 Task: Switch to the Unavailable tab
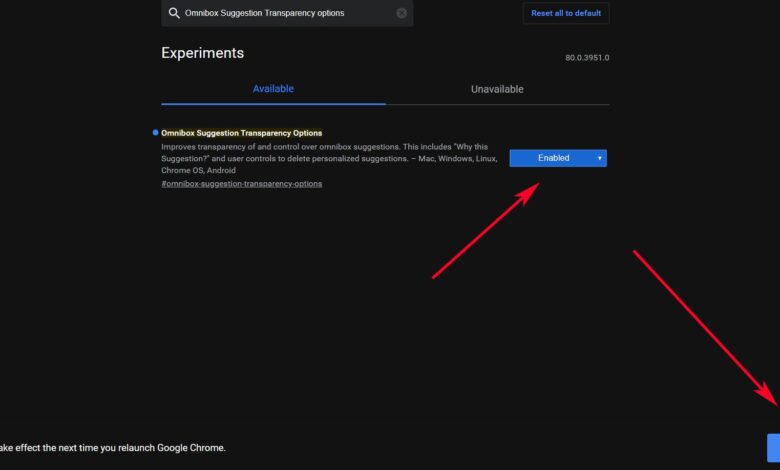(497, 89)
